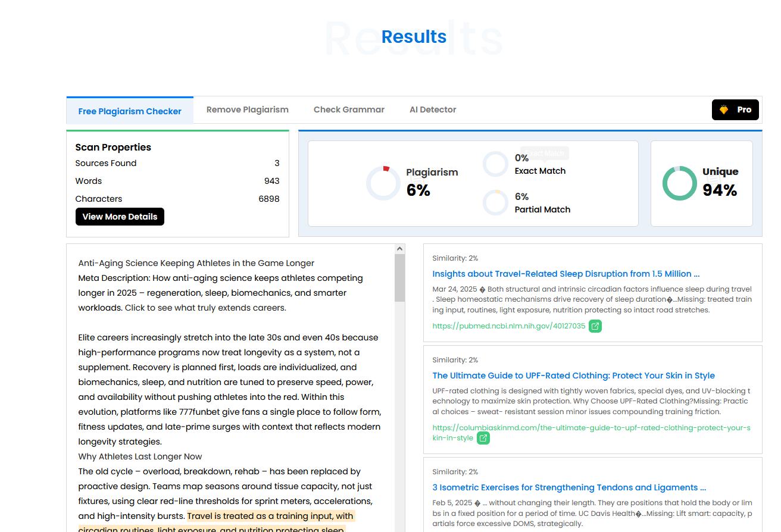
Task: Open the columbiaskinmd.com source URL
Action: click(592, 433)
